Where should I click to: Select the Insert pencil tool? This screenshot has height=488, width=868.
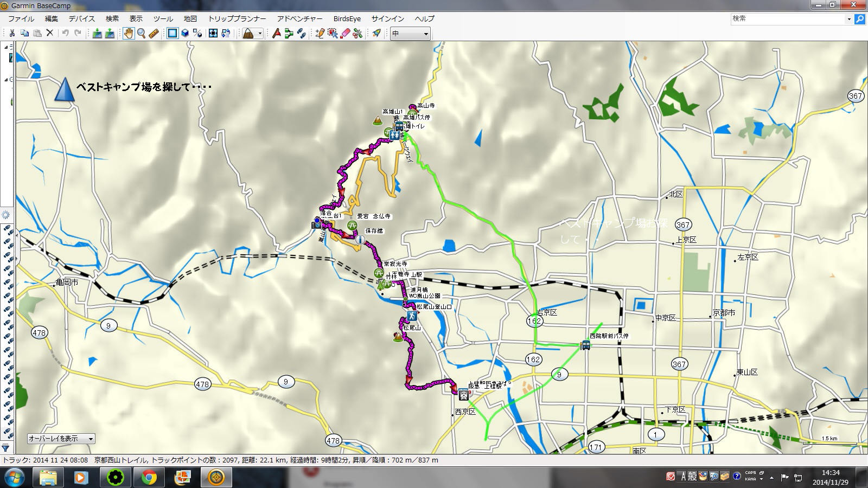[320, 33]
